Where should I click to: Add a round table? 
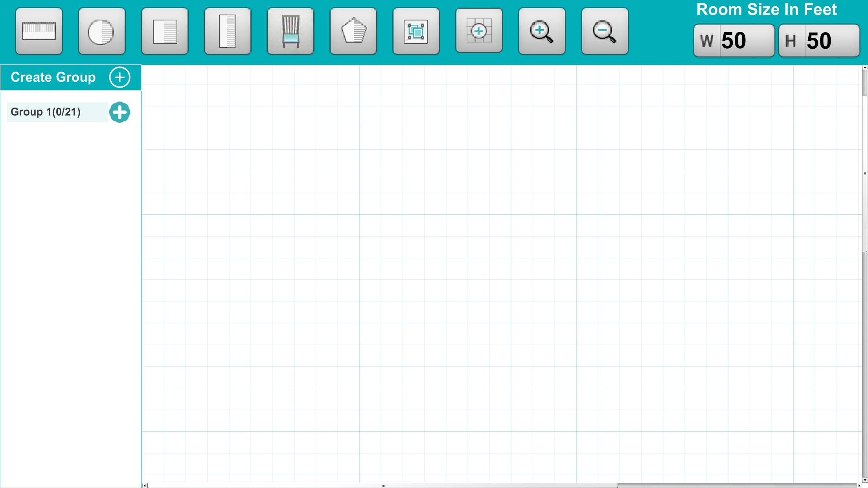102,31
